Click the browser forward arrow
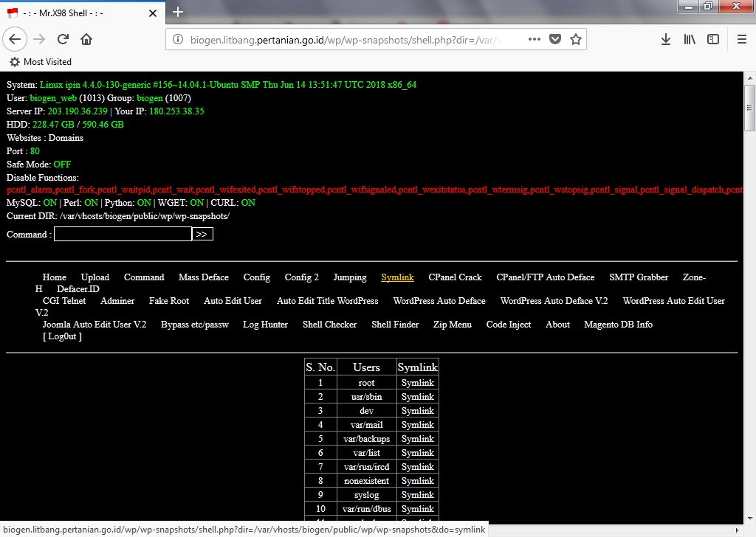 click(x=39, y=39)
